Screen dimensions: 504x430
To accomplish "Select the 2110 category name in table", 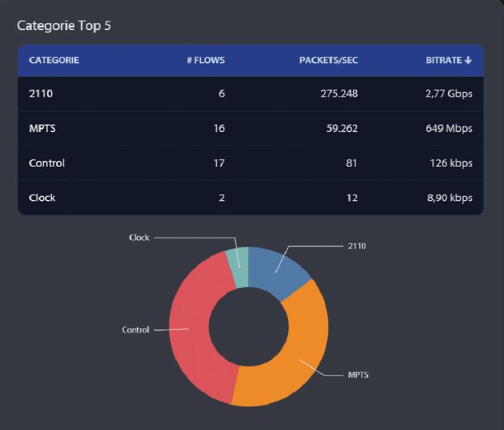I will tap(39, 94).
